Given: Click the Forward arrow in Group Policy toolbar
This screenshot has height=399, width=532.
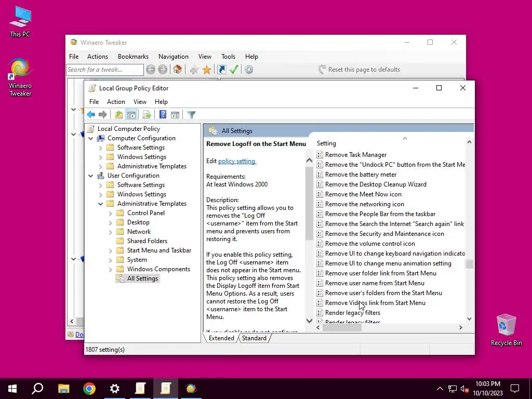Looking at the screenshot, I should [x=103, y=115].
